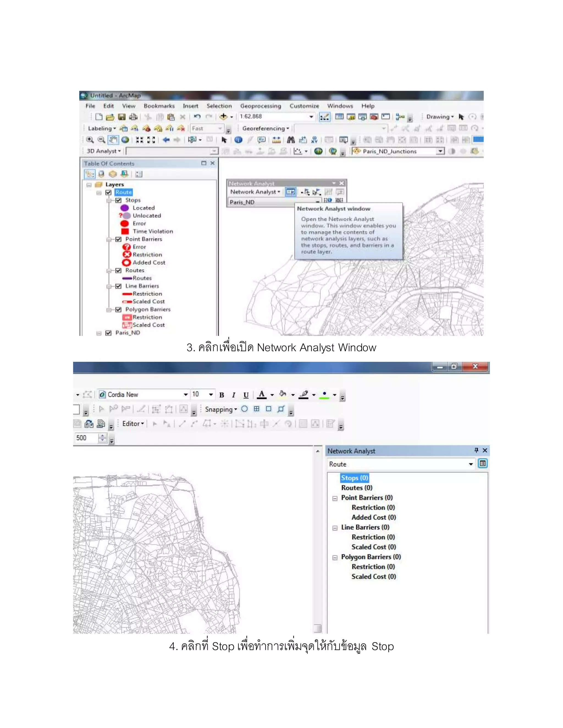563x728 pixels.
Task: Collapse the Polygon Barriers (0) tree node
Action: (335, 558)
